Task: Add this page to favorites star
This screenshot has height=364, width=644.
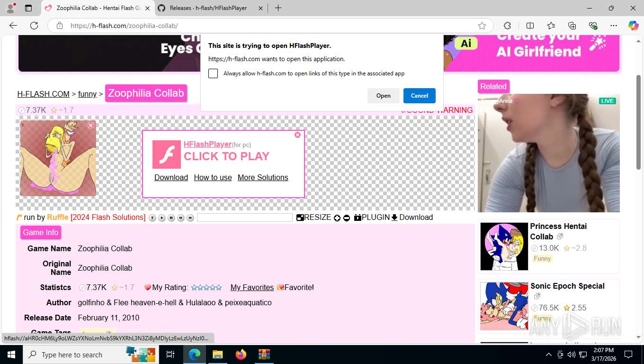Action: click(x=482, y=26)
